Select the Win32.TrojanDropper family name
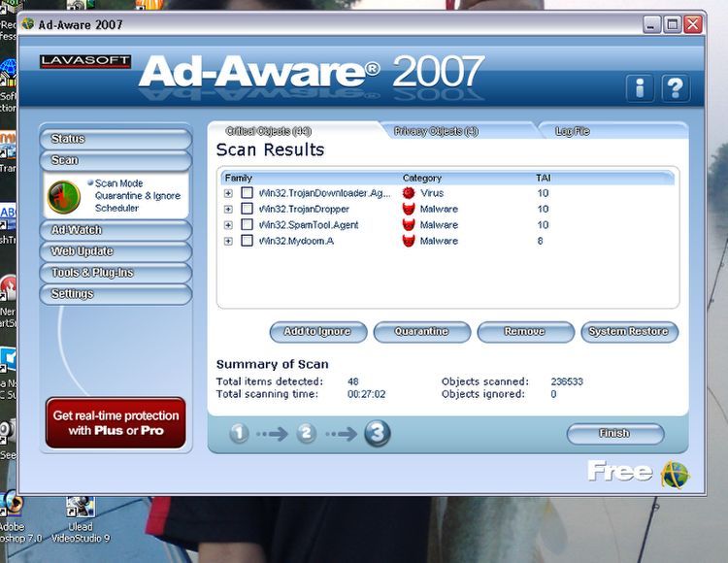The height and width of the screenshot is (563, 728). click(x=304, y=210)
